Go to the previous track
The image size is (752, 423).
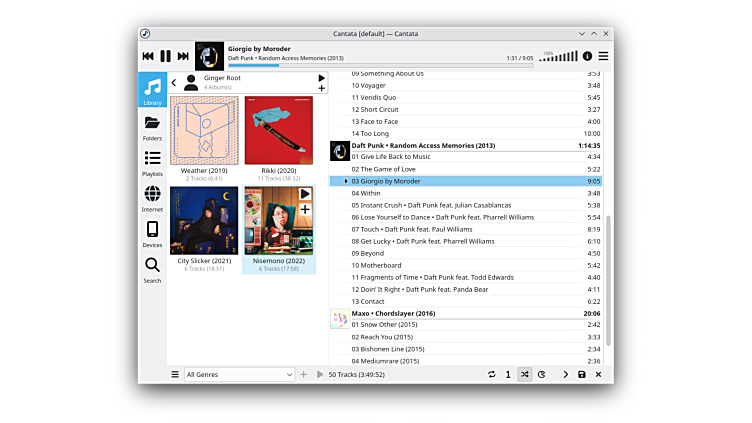click(148, 57)
